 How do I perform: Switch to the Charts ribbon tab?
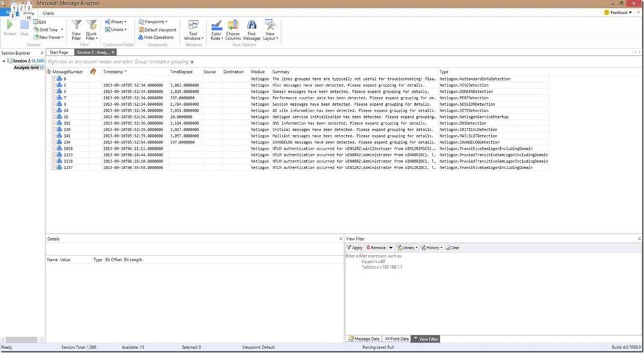(48, 13)
